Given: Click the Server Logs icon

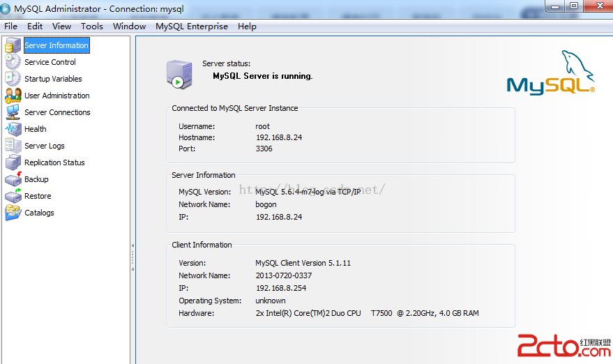Looking at the screenshot, I should pyautogui.click(x=13, y=146).
